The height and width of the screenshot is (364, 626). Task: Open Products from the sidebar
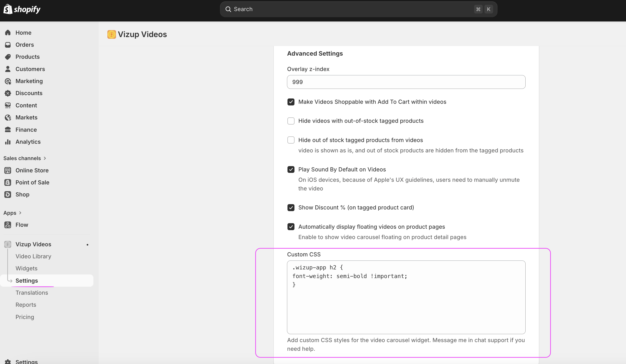click(x=8, y=57)
